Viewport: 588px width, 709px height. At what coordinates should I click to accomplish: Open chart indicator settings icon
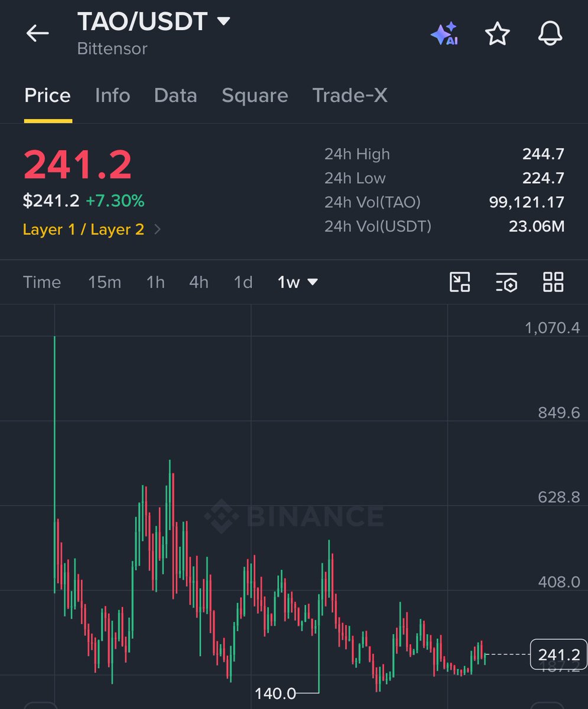point(506,282)
